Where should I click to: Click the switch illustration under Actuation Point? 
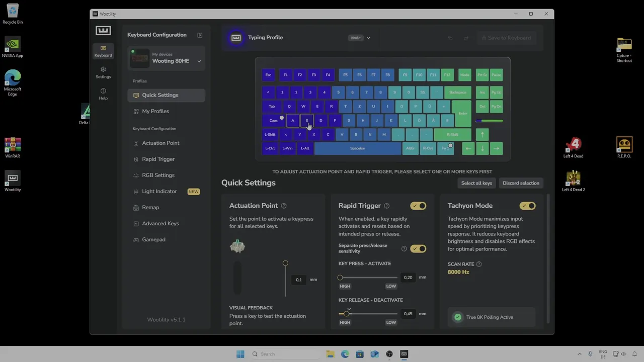[237, 246]
